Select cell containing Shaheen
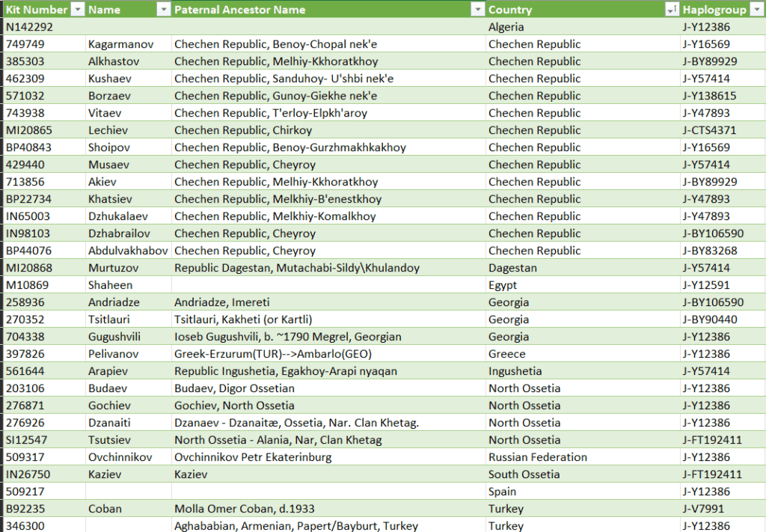Screen dimensions: 766x532 (x=110, y=285)
